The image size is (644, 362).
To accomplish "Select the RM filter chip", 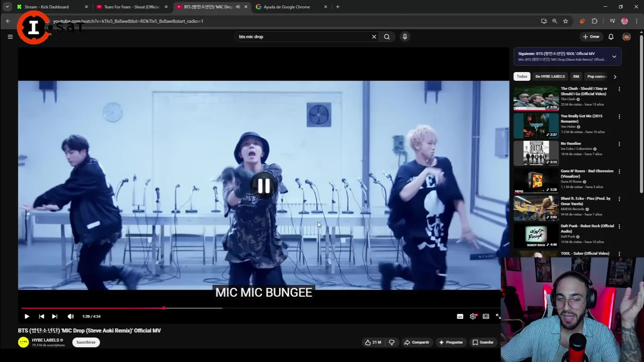I will 576,76.
